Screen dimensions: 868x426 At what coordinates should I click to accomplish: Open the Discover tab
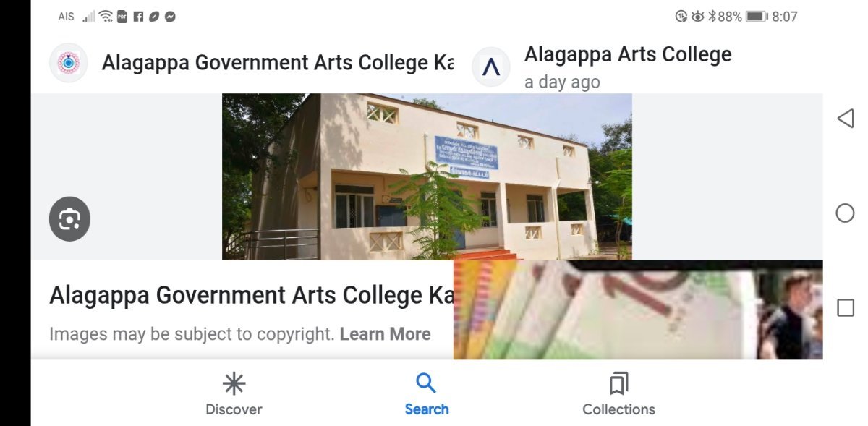pos(234,394)
